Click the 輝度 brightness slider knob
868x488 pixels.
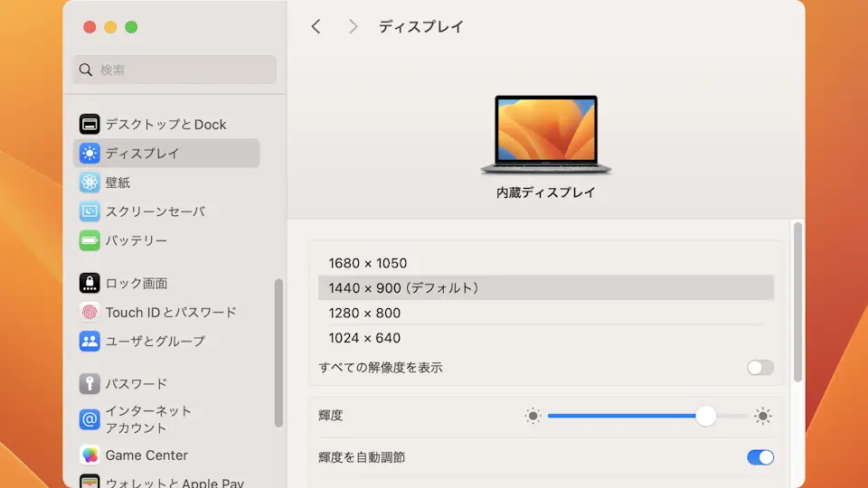(x=706, y=416)
